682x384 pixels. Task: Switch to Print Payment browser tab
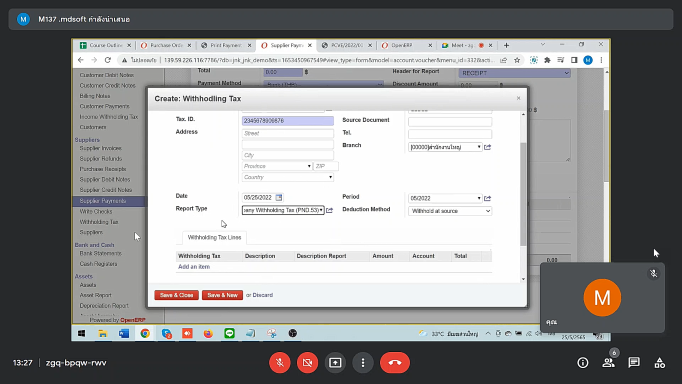tap(225, 45)
